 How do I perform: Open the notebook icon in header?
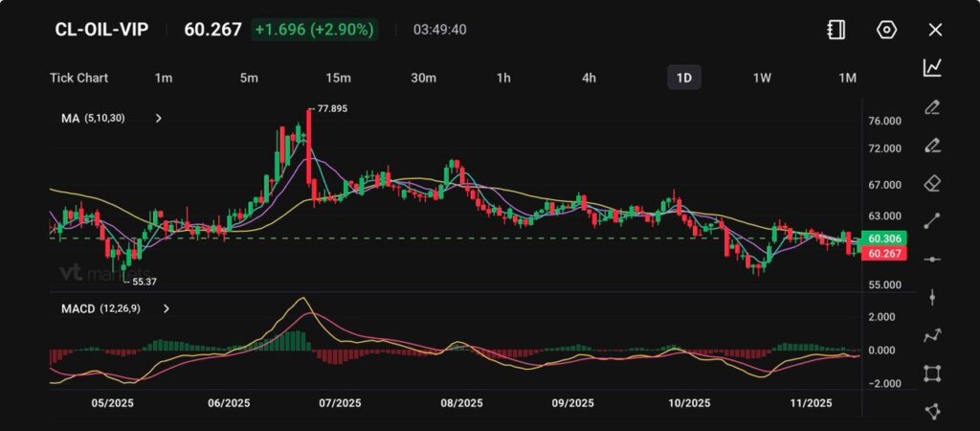pos(836,30)
